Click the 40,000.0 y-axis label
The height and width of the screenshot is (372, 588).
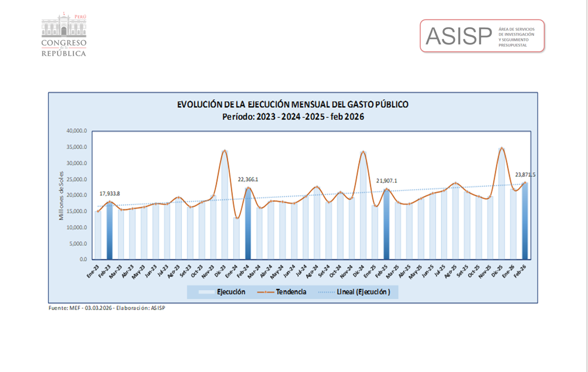tap(76, 131)
